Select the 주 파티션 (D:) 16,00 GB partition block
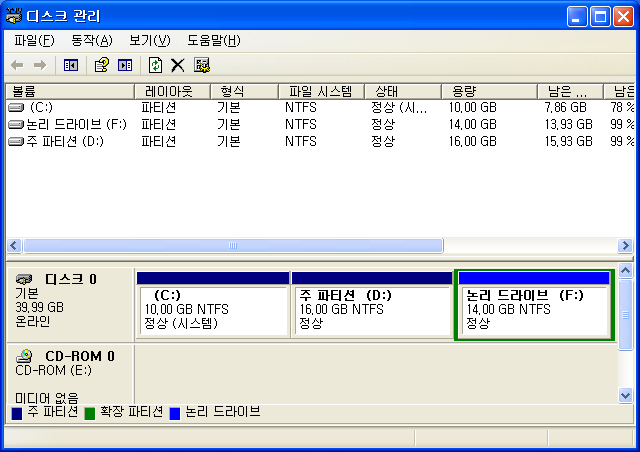This screenshot has width=640, height=452. (x=372, y=305)
